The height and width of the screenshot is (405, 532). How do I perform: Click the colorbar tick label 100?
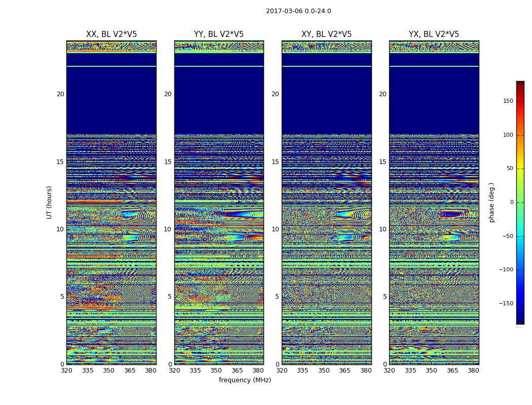(508, 135)
